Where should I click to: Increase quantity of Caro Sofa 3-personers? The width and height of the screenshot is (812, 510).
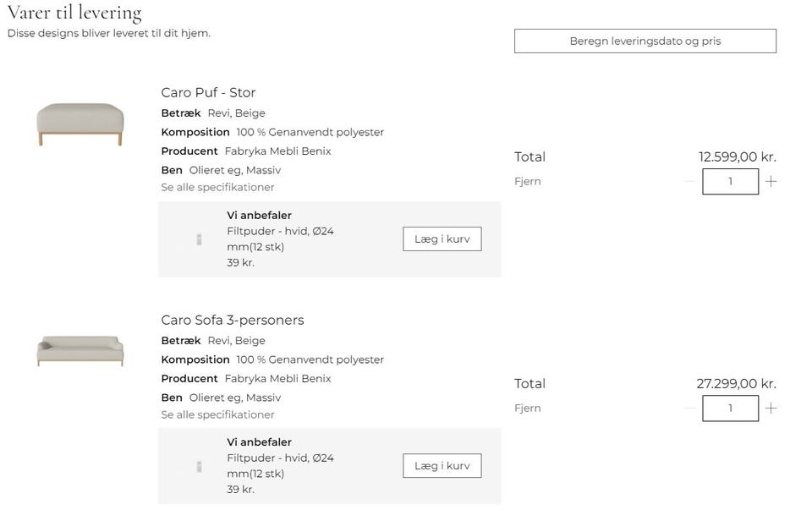pos(771,409)
